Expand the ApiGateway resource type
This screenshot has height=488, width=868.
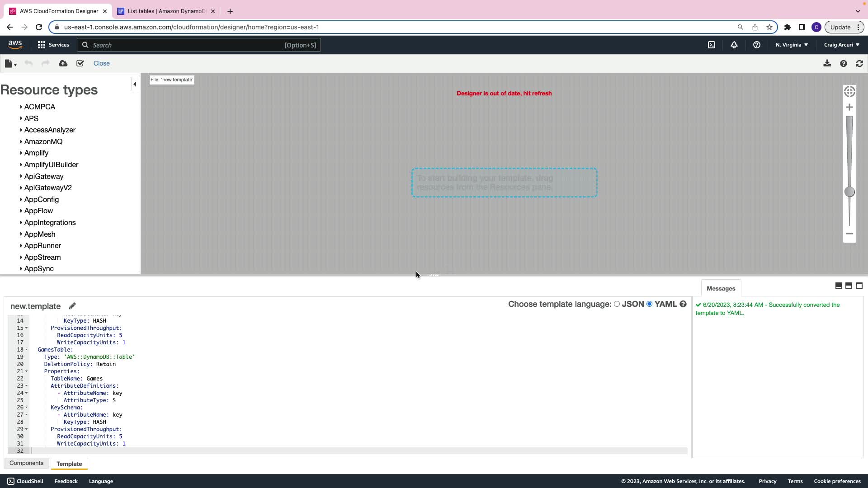pos(43,176)
